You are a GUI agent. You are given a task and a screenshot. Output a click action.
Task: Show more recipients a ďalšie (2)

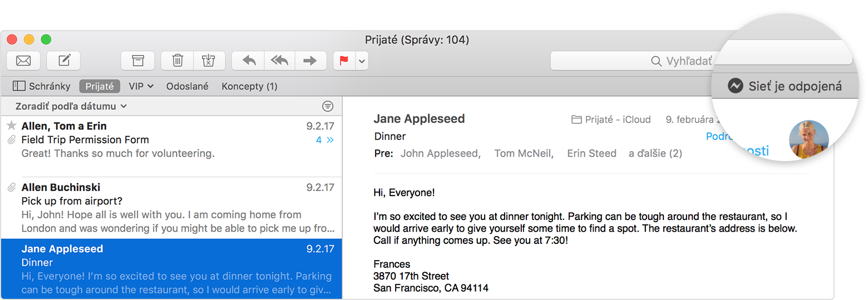coord(655,153)
